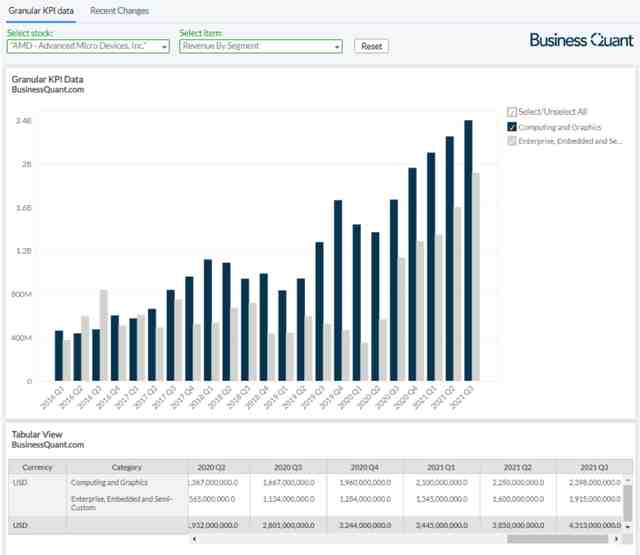The height and width of the screenshot is (555, 640).
Task: Click the horizontal scrollbar right arrow
Action: click(616, 539)
